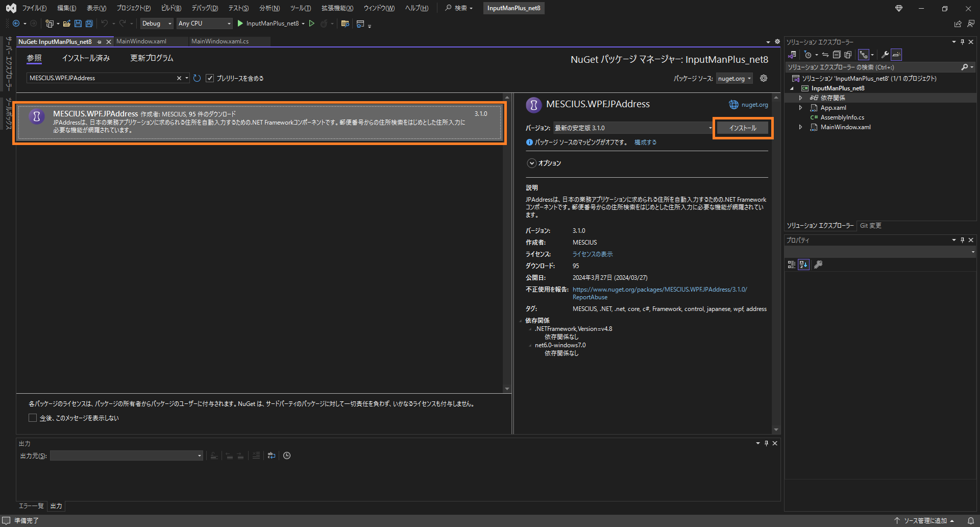This screenshot has height=527, width=980.
Task: Expand the 依存関係 node
Action: 800,98
